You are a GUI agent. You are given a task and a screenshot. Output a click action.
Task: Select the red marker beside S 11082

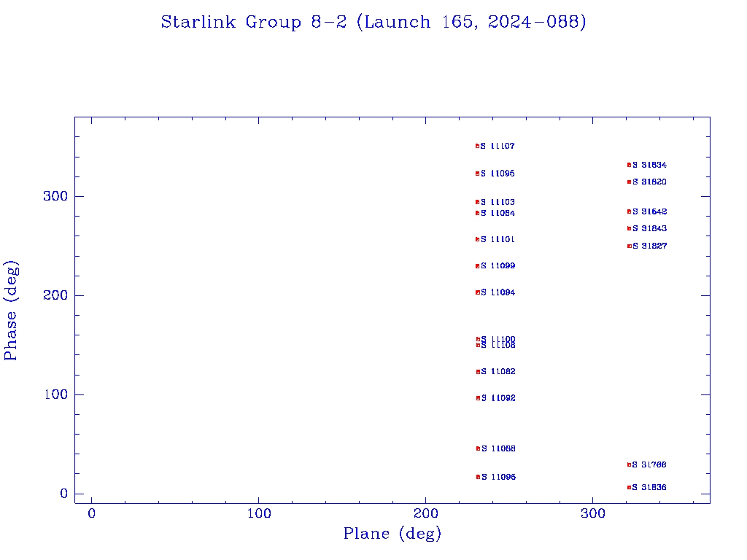click(479, 372)
